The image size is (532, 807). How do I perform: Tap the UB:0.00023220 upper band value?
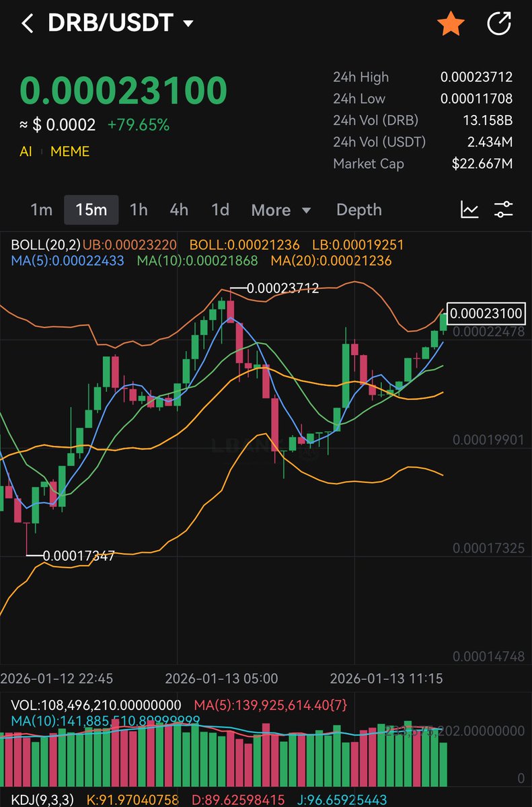coord(128,245)
